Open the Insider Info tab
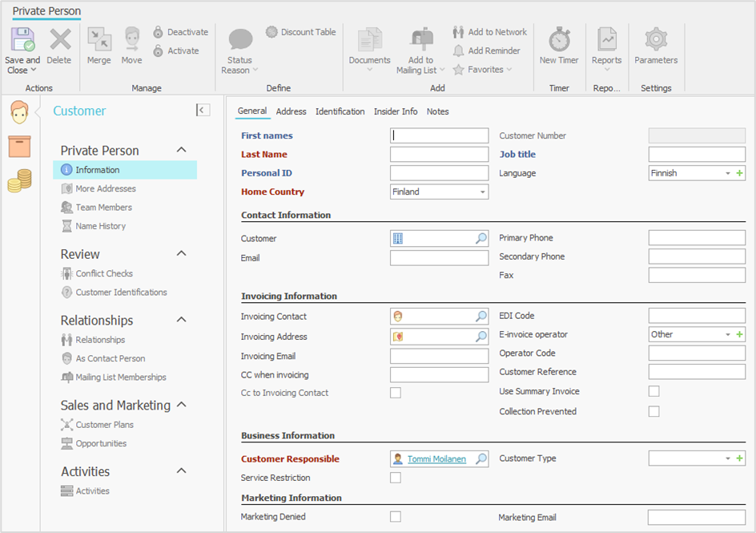The width and height of the screenshot is (756, 533). click(395, 111)
